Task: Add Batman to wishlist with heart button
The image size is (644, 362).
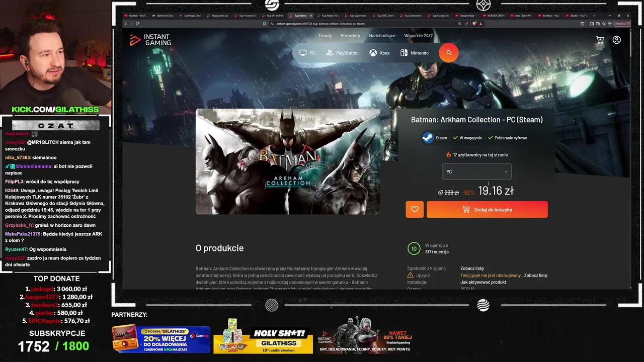Action: point(415,210)
